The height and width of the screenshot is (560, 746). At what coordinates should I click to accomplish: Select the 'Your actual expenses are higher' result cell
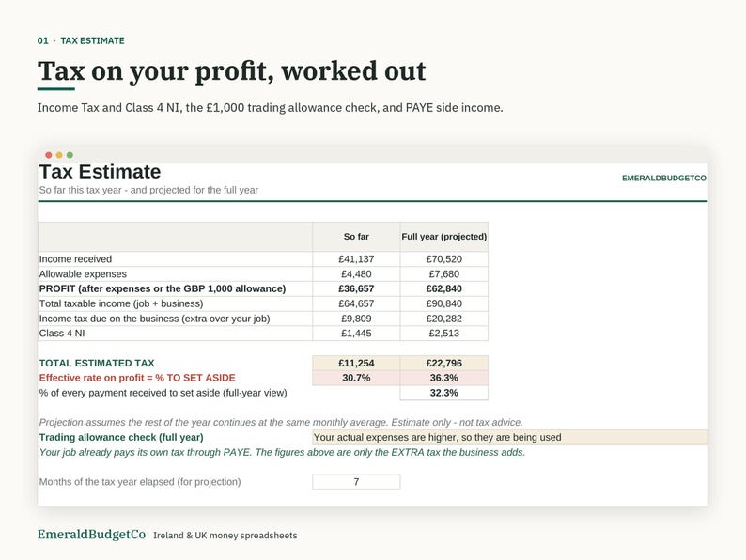tap(510, 437)
